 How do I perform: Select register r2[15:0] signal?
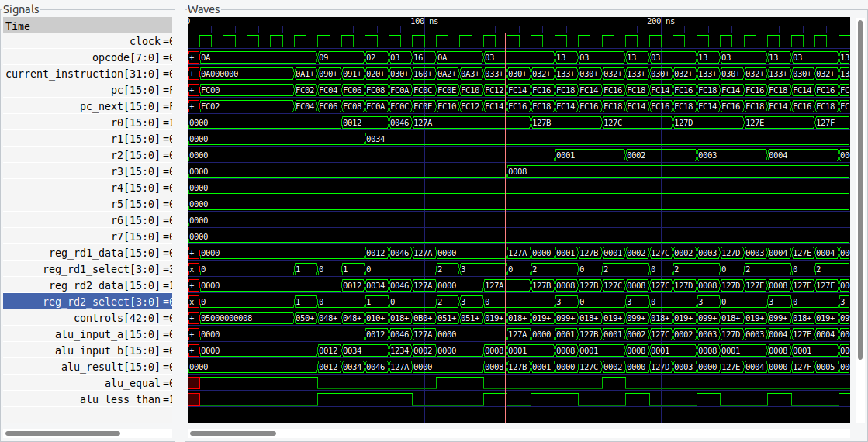(x=88, y=155)
